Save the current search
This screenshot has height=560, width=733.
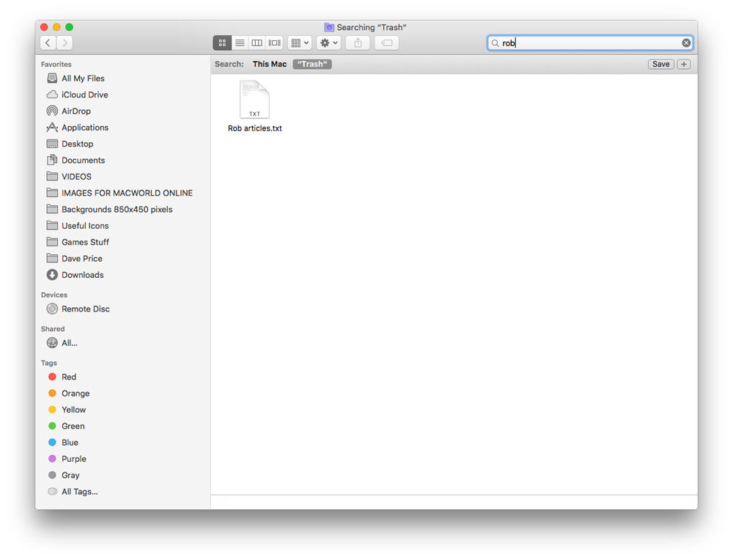coord(660,64)
